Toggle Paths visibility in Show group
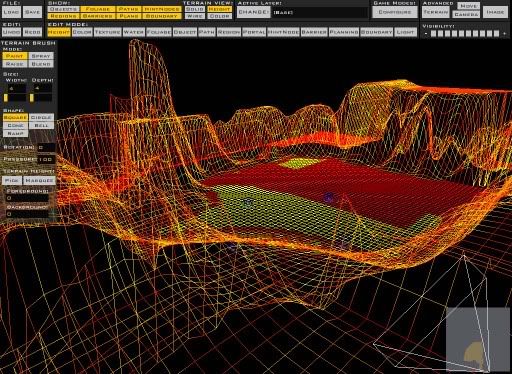The image size is (512, 374). pyautogui.click(x=128, y=9)
